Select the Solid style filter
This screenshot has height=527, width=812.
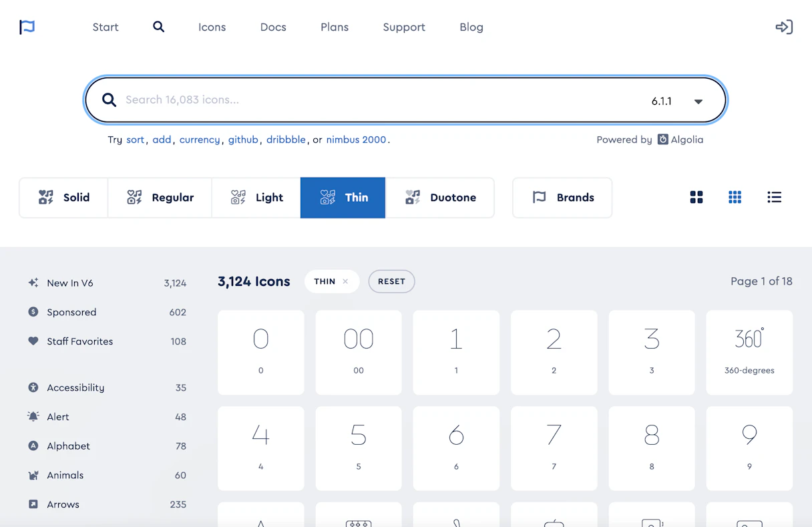coord(63,198)
